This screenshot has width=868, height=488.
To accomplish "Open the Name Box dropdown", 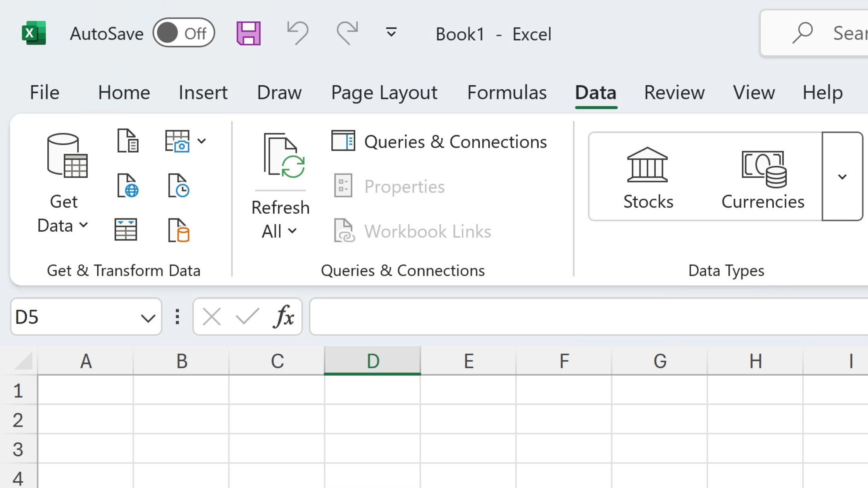I will (x=148, y=318).
